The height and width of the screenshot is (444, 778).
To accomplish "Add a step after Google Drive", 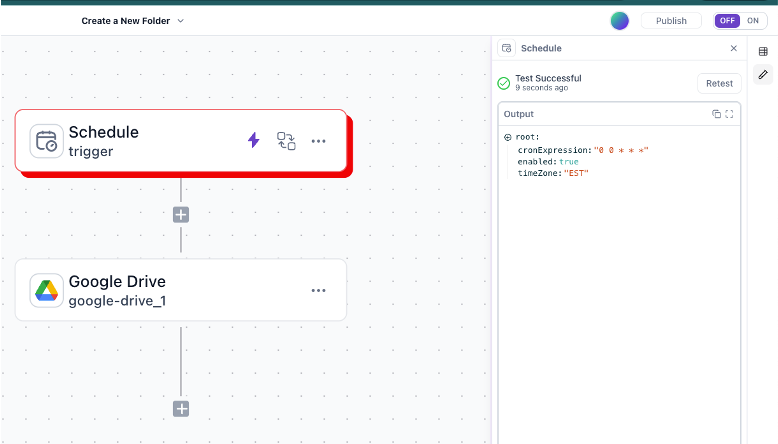I will [x=181, y=408].
